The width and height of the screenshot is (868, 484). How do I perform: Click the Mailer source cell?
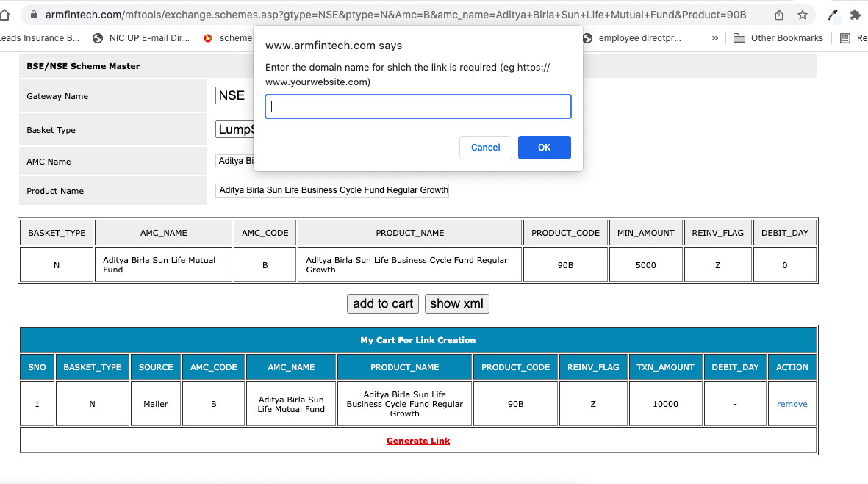[156, 404]
